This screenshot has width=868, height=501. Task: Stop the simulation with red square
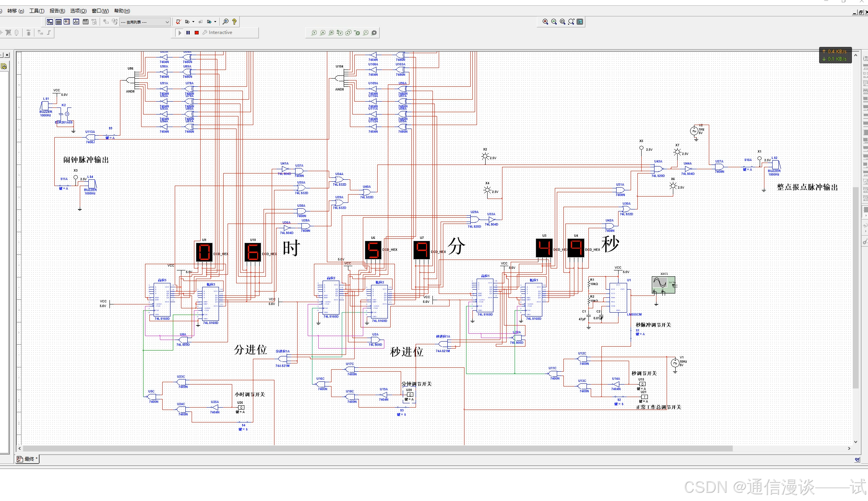click(x=197, y=33)
